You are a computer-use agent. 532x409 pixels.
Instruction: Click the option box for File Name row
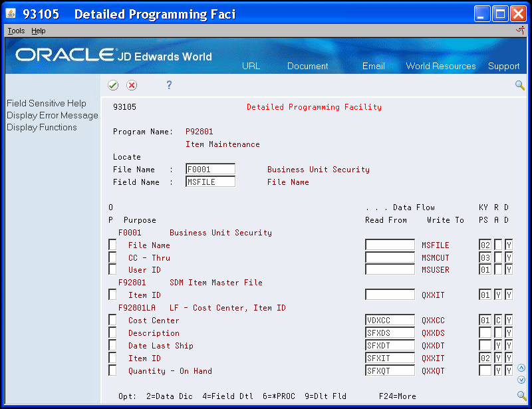coord(112,245)
